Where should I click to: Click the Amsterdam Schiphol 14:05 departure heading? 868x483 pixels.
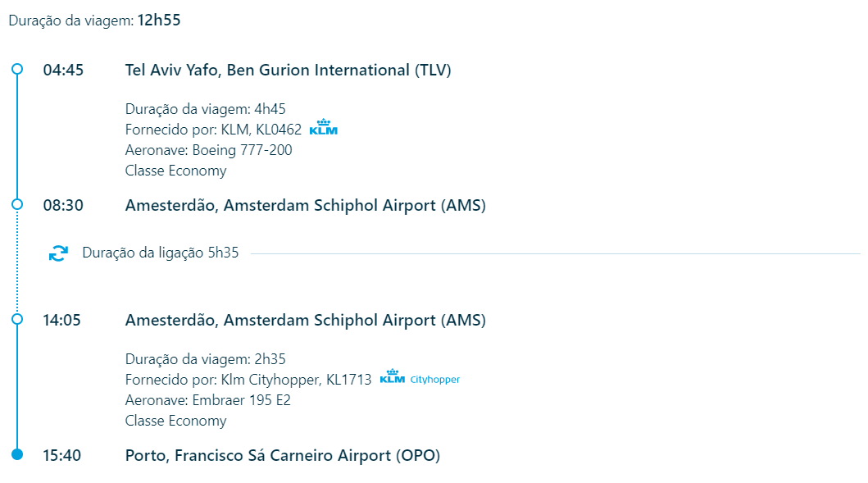click(x=306, y=320)
